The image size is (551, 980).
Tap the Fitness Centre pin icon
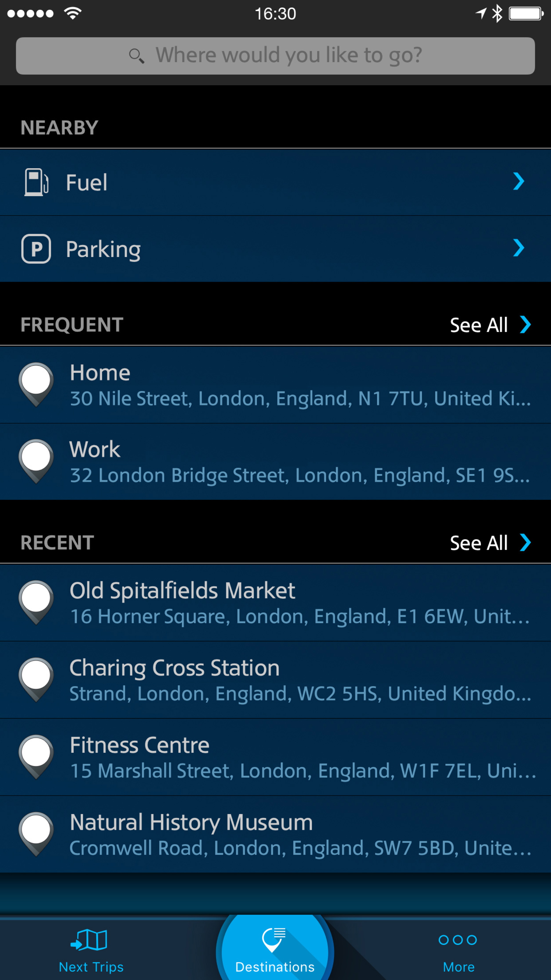tap(36, 756)
